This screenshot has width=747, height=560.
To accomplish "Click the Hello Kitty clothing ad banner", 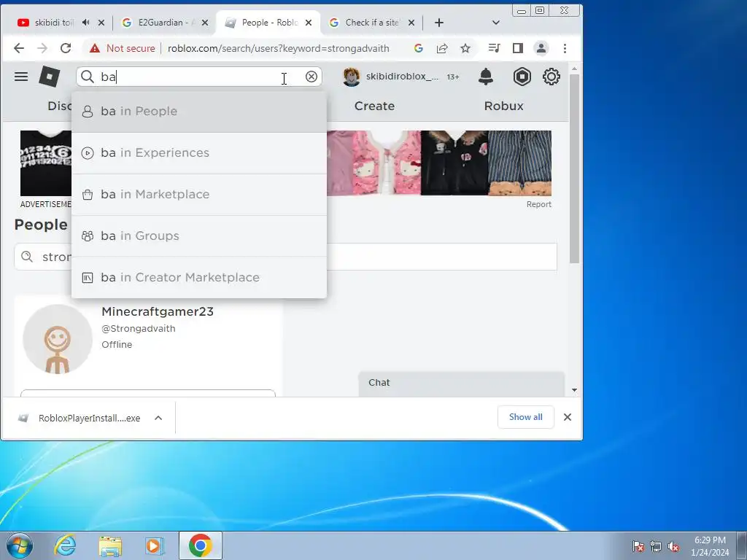I will pyautogui.click(x=438, y=163).
